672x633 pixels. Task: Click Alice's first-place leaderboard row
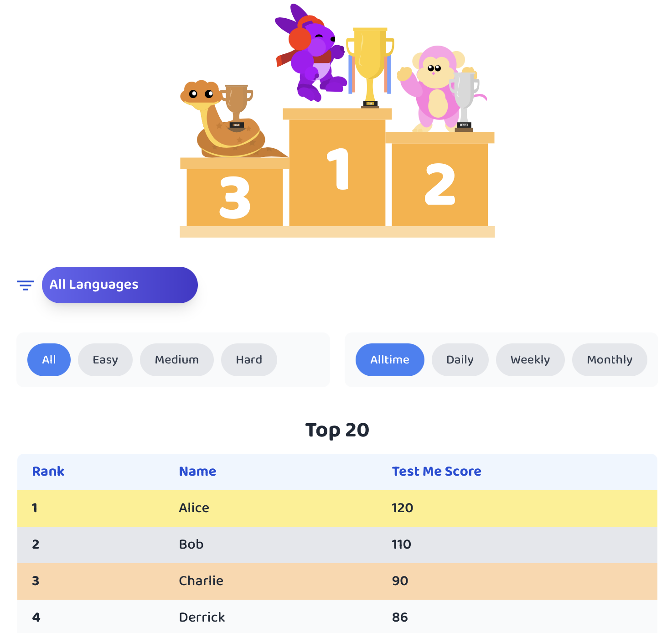click(x=337, y=508)
